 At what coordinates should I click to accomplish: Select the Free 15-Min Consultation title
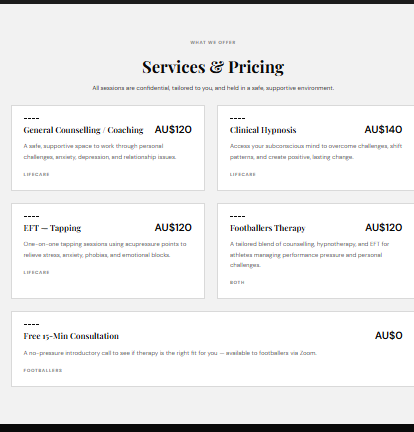tap(71, 336)
